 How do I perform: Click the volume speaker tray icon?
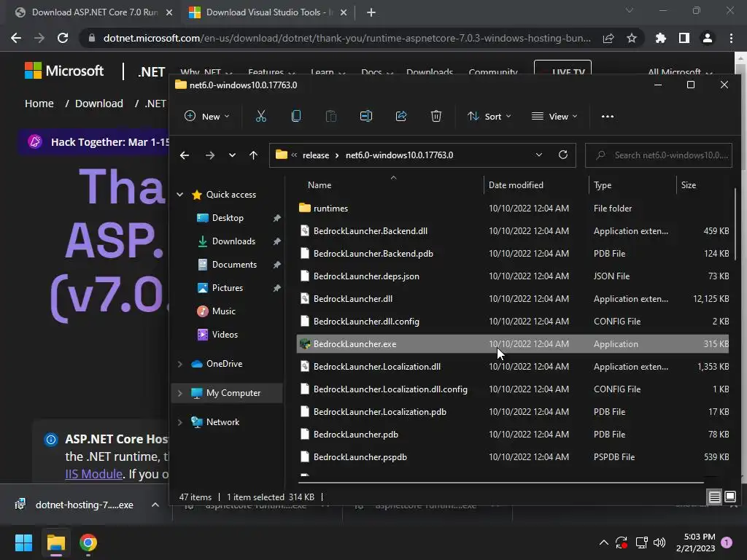659,542
